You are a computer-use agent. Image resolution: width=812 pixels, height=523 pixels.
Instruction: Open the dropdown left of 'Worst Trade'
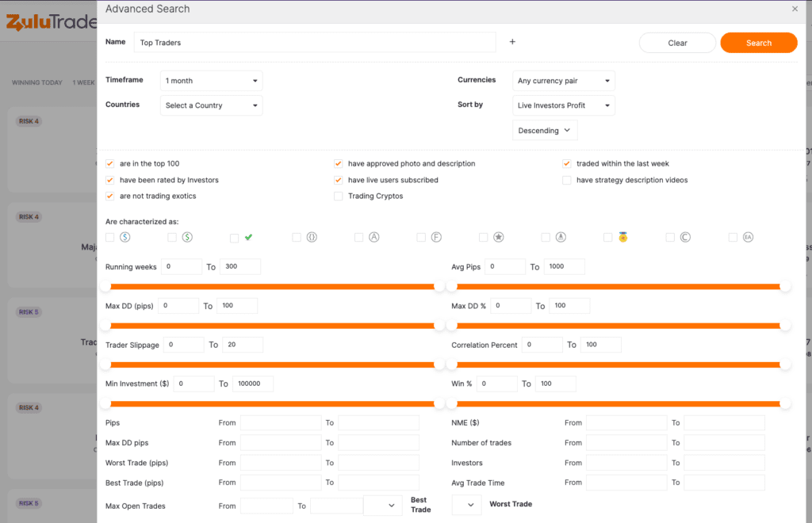(466, 505)
